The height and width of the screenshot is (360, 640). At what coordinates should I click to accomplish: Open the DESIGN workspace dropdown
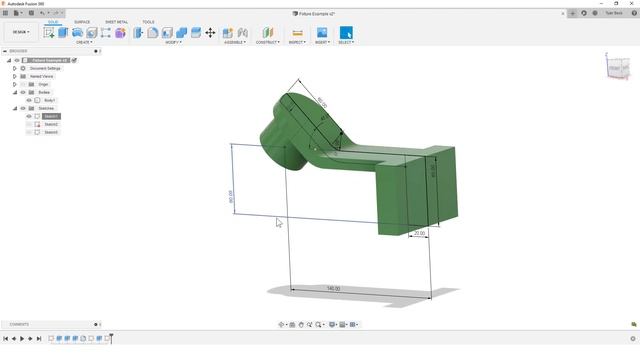[x=21, y=32]
